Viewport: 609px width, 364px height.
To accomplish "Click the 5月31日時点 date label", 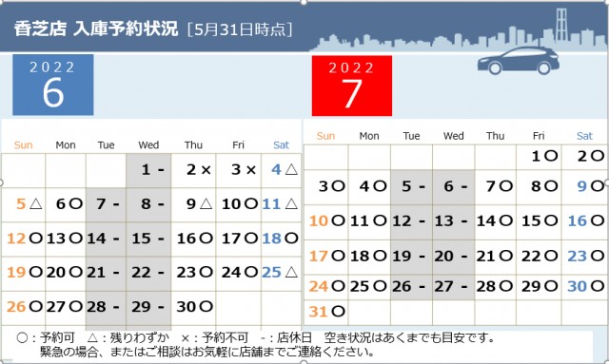I will [240, 29].
